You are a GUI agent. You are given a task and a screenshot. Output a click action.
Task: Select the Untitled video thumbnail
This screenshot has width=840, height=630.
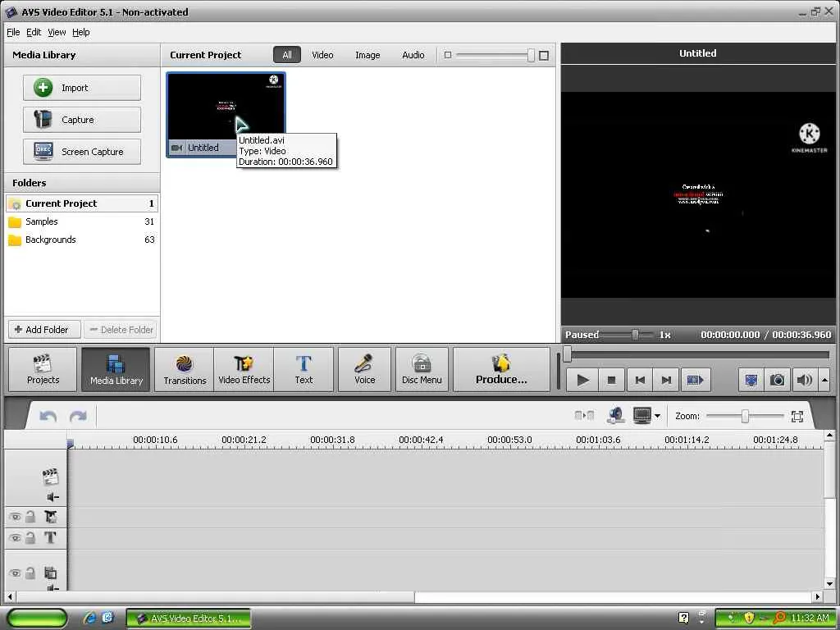click(x=226, y=115)
